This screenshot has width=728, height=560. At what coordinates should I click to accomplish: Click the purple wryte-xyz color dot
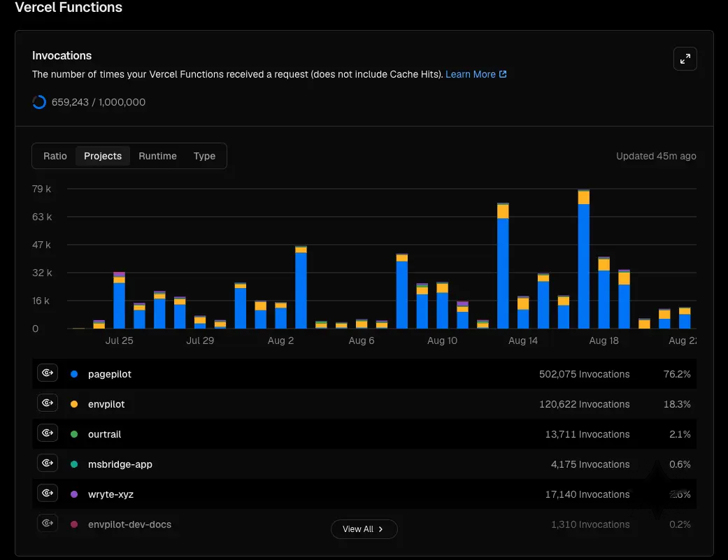74,494
